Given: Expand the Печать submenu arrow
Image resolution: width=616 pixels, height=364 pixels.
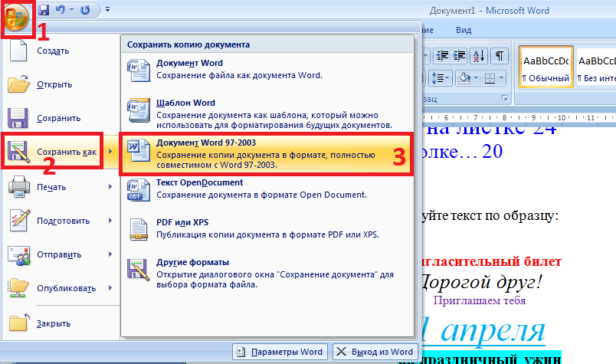Looking at the screenshot, I should coord(110,187).
